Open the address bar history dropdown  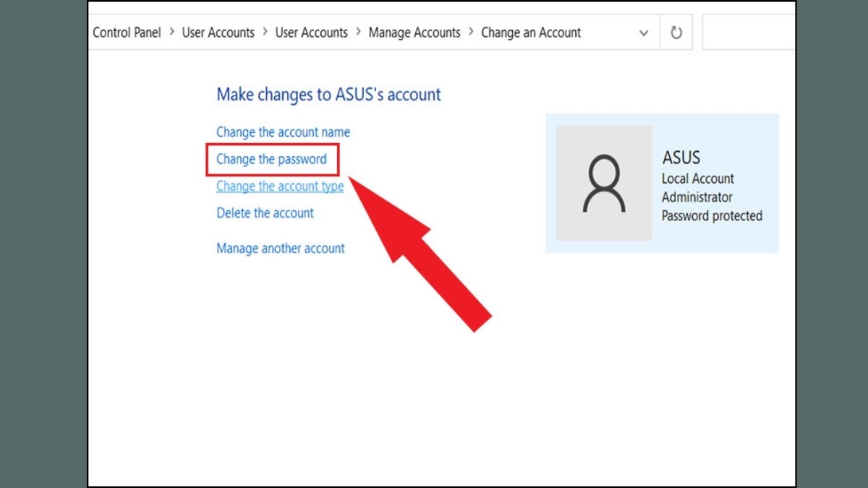coord(643,33)
